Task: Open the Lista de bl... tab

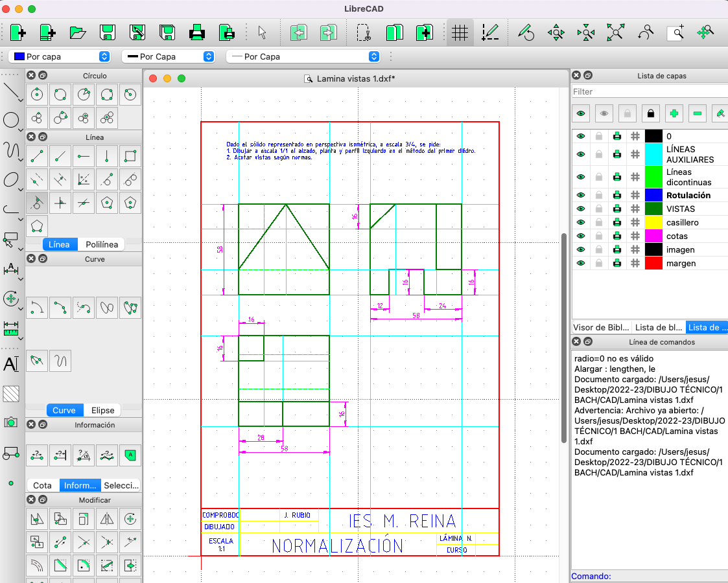Action: 659,327
